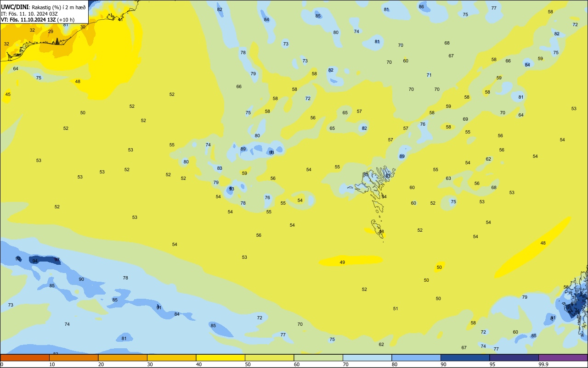The width and height of the screenshot is (588, 368).
Task: Click the map value '69' on the map
Action: pos(465,119)
